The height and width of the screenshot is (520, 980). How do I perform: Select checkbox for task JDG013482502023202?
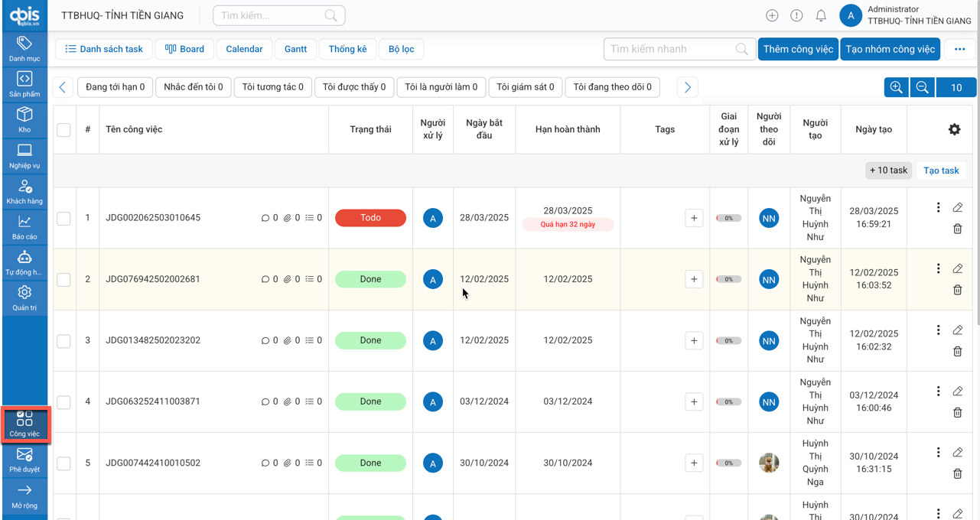[x=63, y=341]
